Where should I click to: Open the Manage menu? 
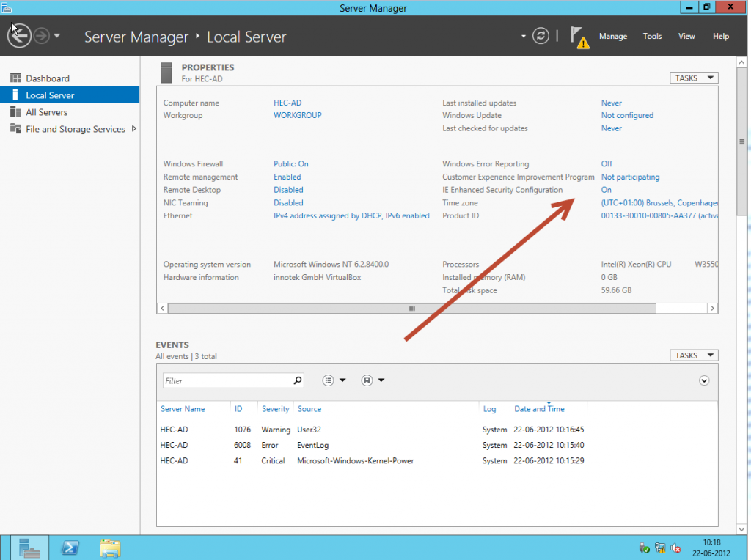tap(613, 36)
